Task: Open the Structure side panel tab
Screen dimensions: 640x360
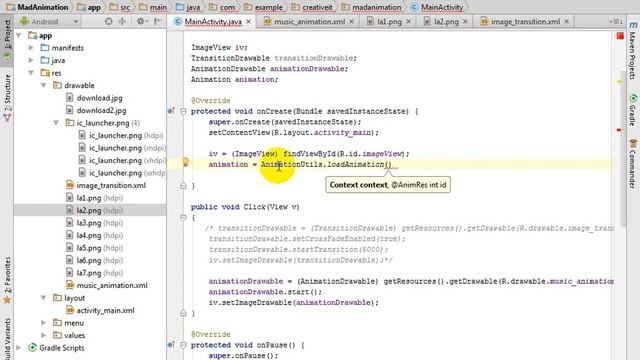Action: [7, 97]
